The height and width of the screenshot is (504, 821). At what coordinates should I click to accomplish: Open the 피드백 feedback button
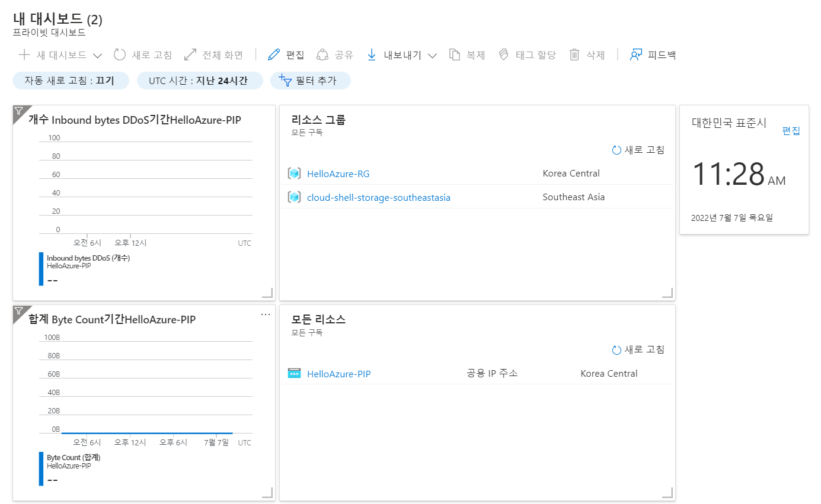pos(653,55)
